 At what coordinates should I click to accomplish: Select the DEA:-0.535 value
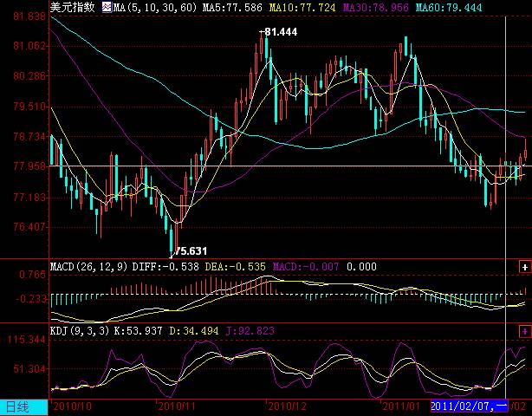[235, 267]
